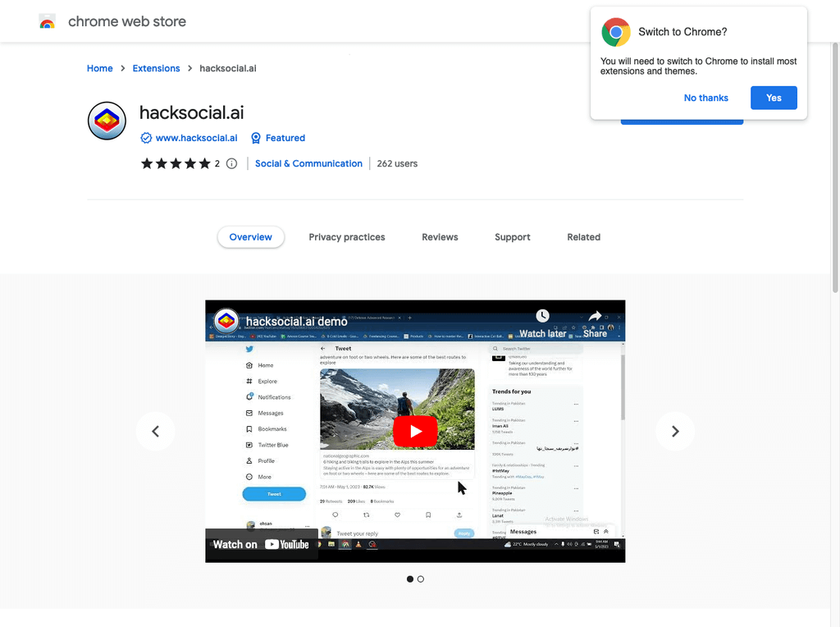Select the second carousel pagination dot
The height and width of the screenshot is (627, 840).
(x=421, y=579)
